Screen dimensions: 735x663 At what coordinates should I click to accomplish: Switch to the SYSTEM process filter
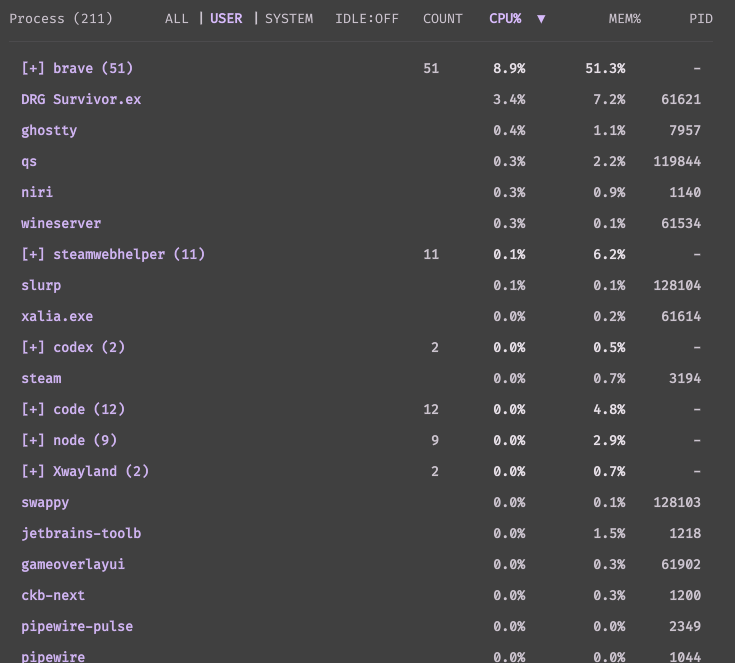[289, 19]
